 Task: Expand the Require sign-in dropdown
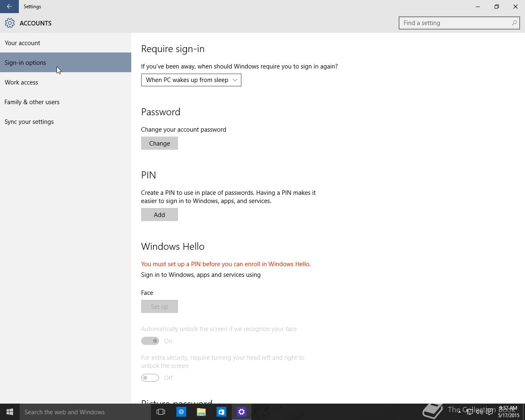pos(191,80)
